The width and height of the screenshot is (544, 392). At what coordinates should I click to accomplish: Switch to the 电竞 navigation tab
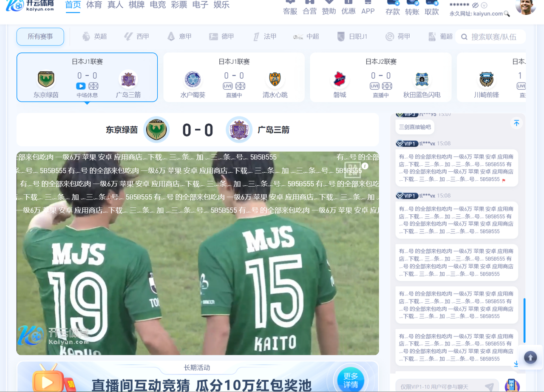(x=158, y=5)
